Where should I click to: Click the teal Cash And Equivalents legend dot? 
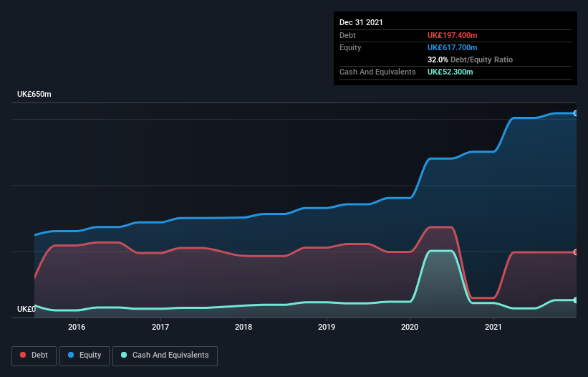(124, 355)
